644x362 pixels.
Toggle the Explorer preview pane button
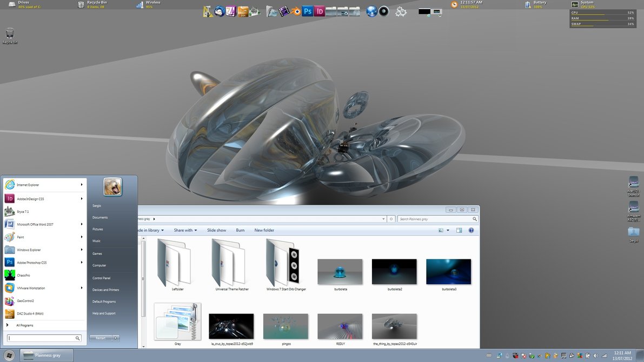tap(459, 230)
